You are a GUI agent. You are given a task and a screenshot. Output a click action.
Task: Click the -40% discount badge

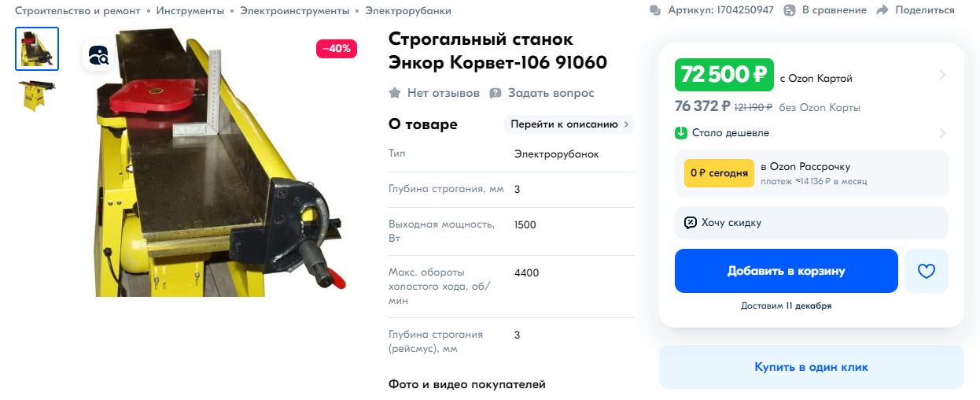click(337, 48)
